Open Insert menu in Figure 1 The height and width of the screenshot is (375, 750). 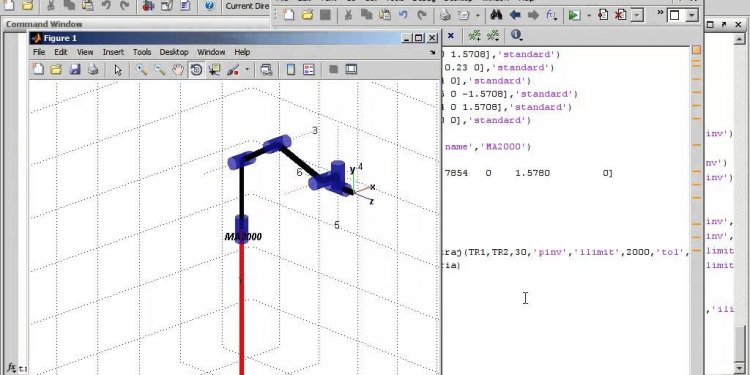click(x=113, y=52)
